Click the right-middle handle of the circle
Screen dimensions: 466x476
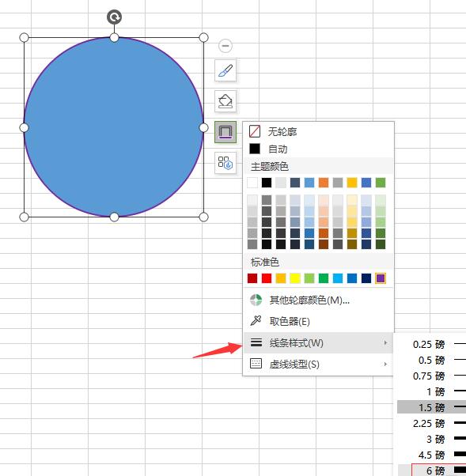[203, 127]
